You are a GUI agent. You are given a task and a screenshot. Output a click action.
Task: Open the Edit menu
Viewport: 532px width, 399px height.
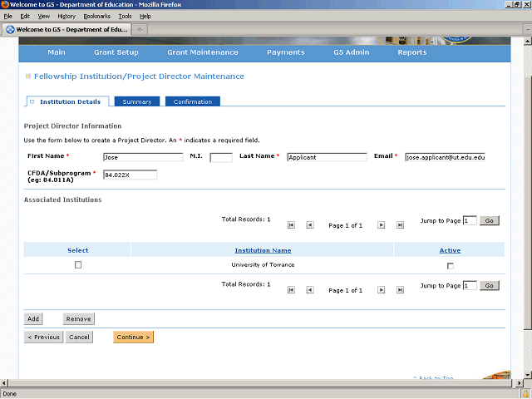[x=25, y=17]
